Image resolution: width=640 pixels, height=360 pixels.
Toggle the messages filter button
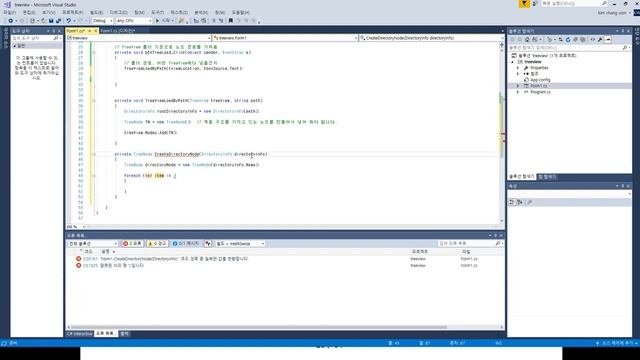tap(186, 244)
